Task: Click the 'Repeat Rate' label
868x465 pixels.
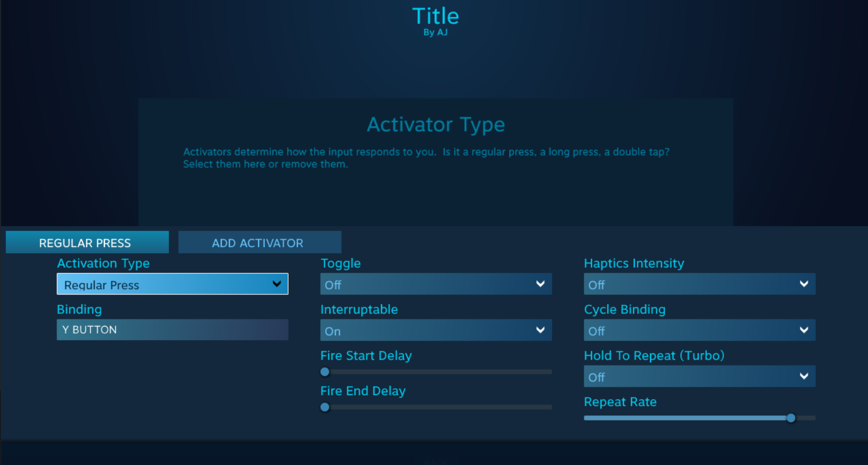Action: click(x=620, y=402)
